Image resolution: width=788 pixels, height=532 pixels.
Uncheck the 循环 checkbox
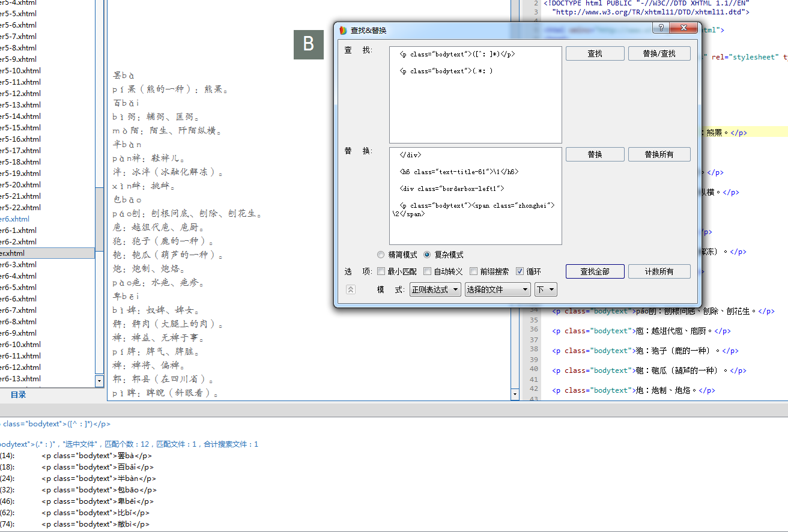tap(520, 271)
